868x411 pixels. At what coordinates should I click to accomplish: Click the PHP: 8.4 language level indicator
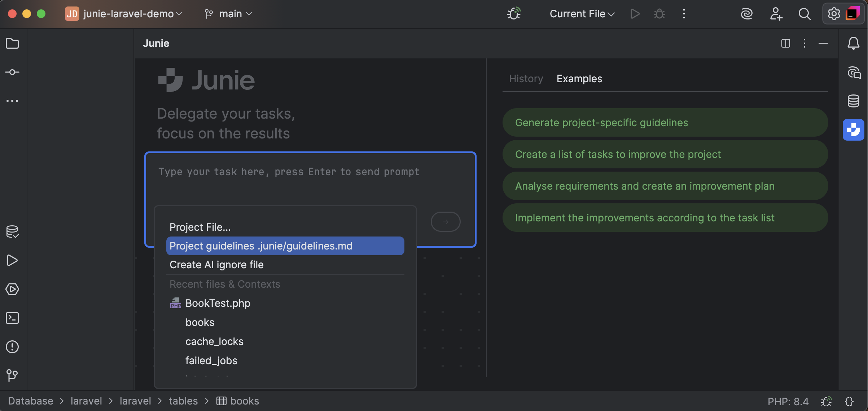click(x=788, y=401)
